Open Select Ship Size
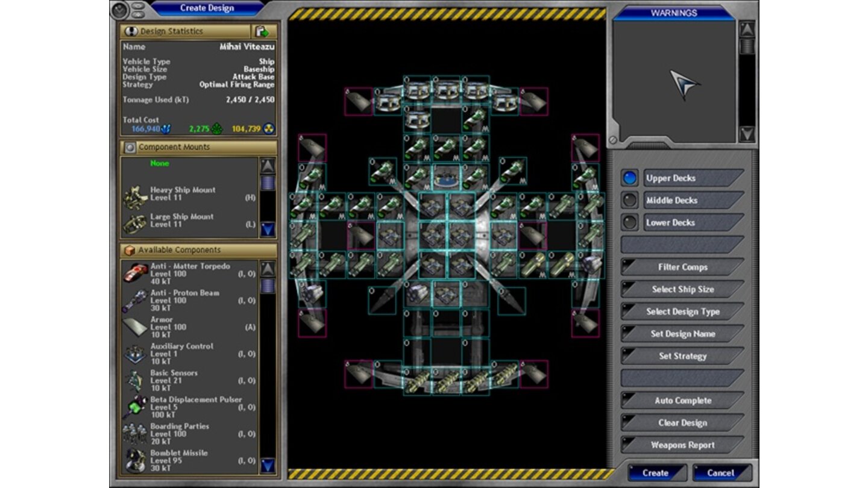Viewport: 868px width, 488px height. (682, 289)
